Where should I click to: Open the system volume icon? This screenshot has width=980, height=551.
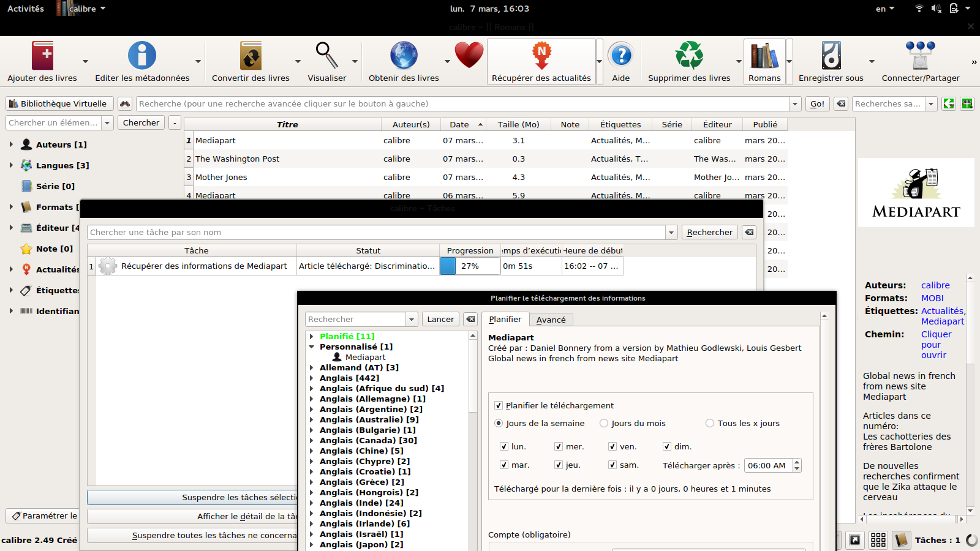[x=936, y=9]
